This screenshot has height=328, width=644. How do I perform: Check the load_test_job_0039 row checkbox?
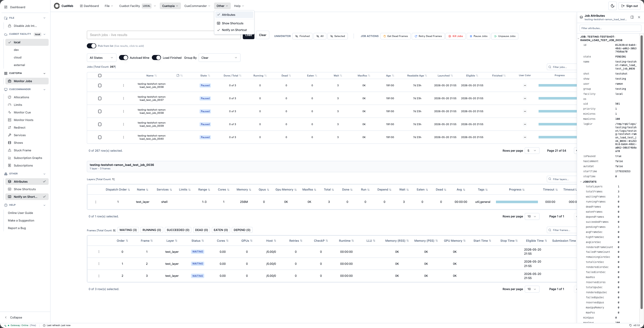click(x=100, y=124)
